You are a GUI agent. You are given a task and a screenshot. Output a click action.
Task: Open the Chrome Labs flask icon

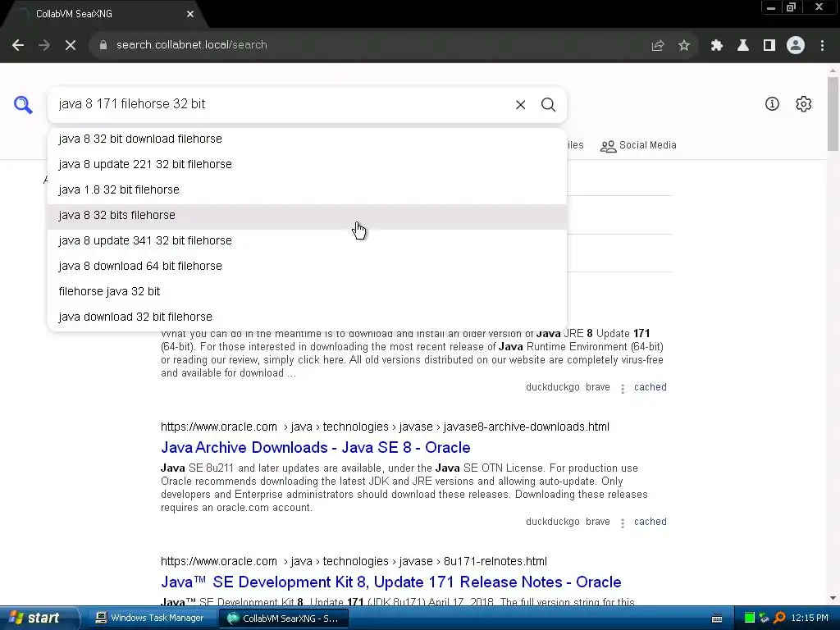[743, 46]
